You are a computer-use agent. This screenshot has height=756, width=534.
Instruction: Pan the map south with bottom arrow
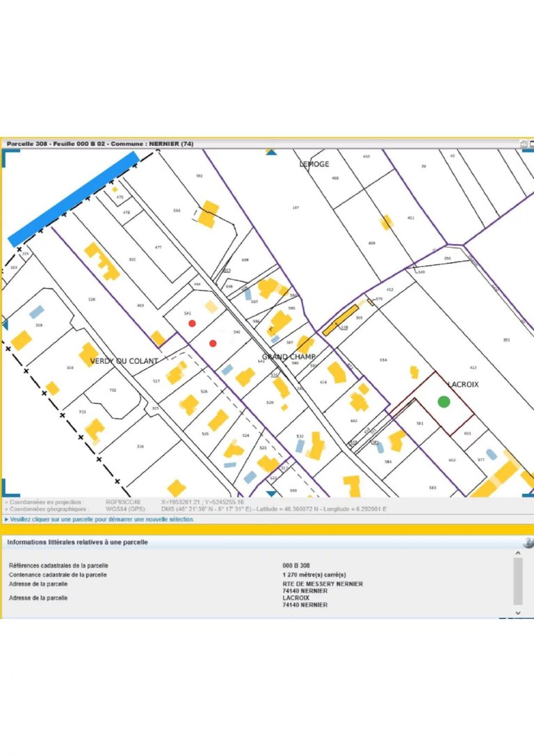pyautogui.click(x=271, y=494)
